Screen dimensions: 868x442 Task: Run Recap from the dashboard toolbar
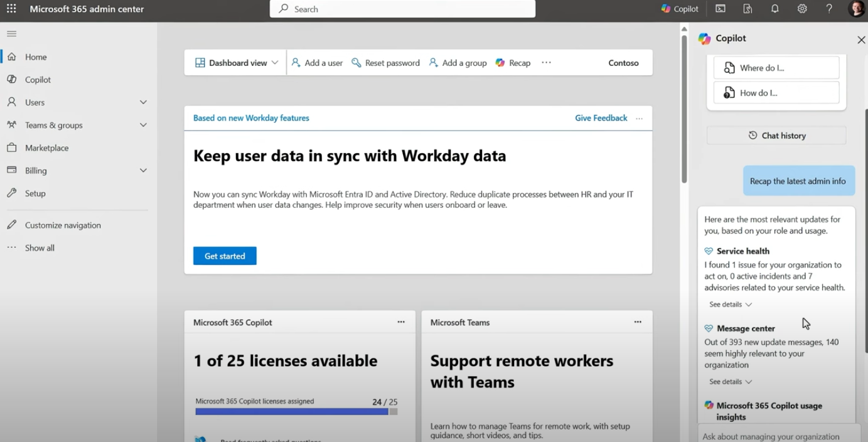tap(513, 62)
